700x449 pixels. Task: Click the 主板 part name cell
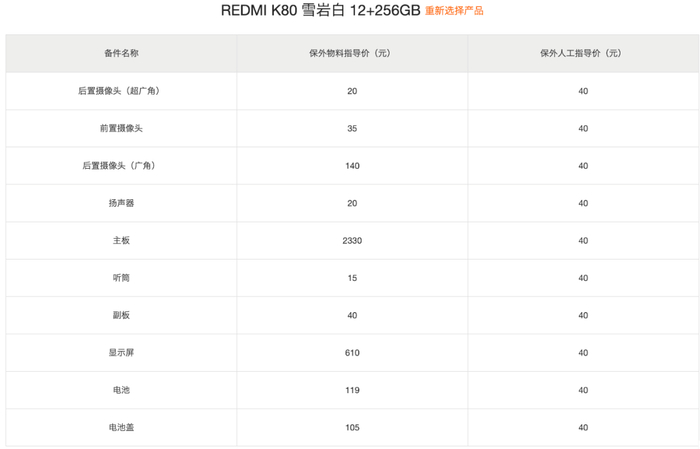point(121,240)
